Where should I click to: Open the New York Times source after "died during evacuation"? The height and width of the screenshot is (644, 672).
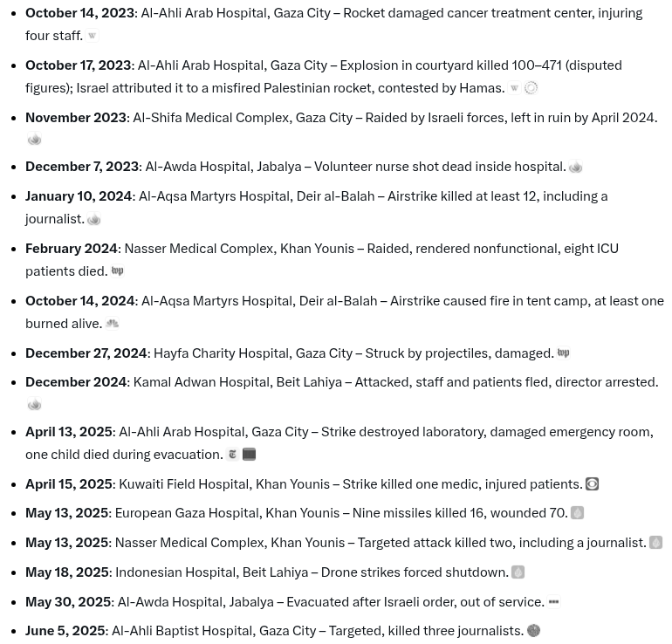tap(232, 455)
